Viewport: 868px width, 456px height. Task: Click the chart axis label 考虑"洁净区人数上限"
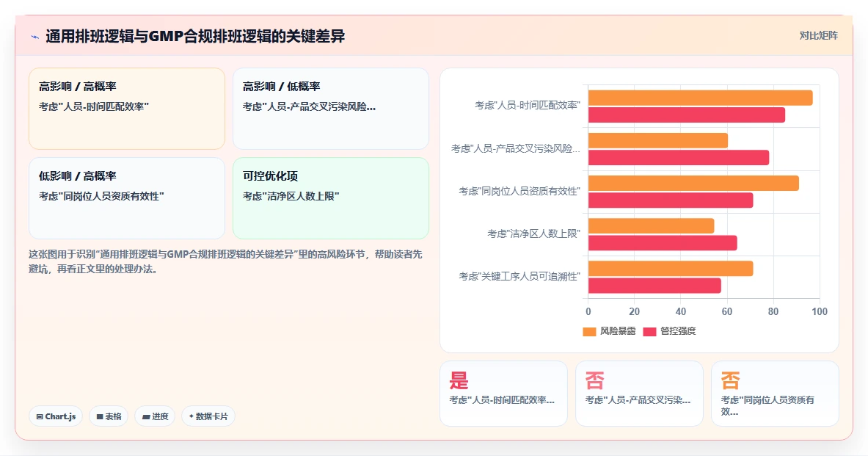point(533,234)
